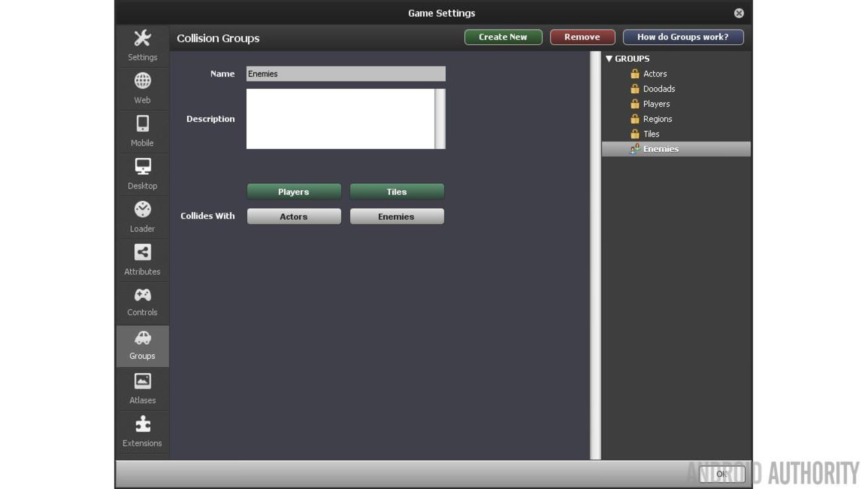
Task: Toggle collision with Tiles group
Action: [396, 192]
